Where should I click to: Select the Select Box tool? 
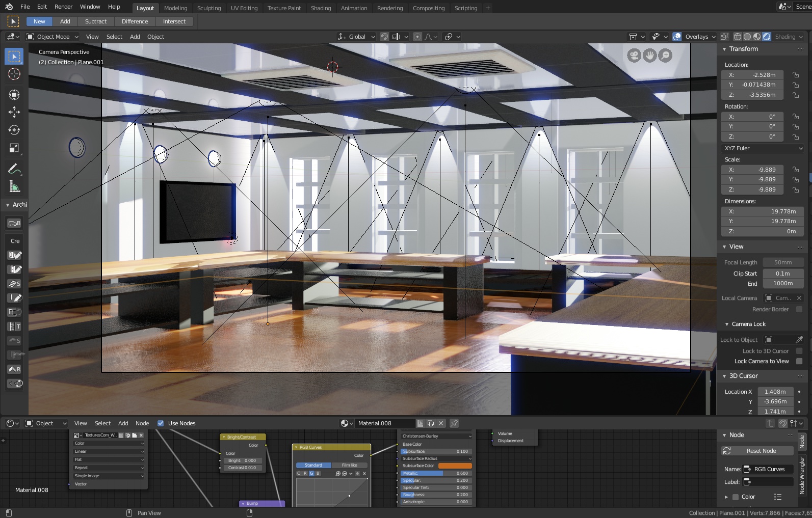pos(14,56)
